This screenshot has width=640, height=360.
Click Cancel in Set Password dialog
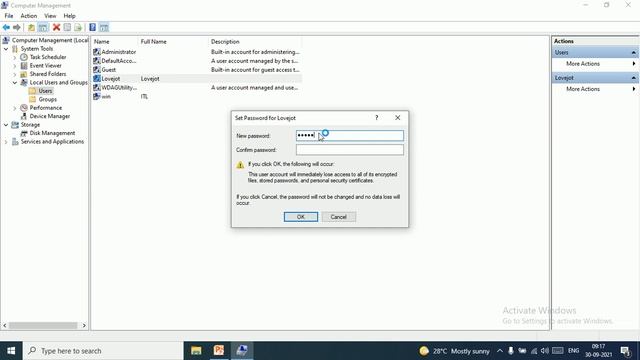(338, 217)
